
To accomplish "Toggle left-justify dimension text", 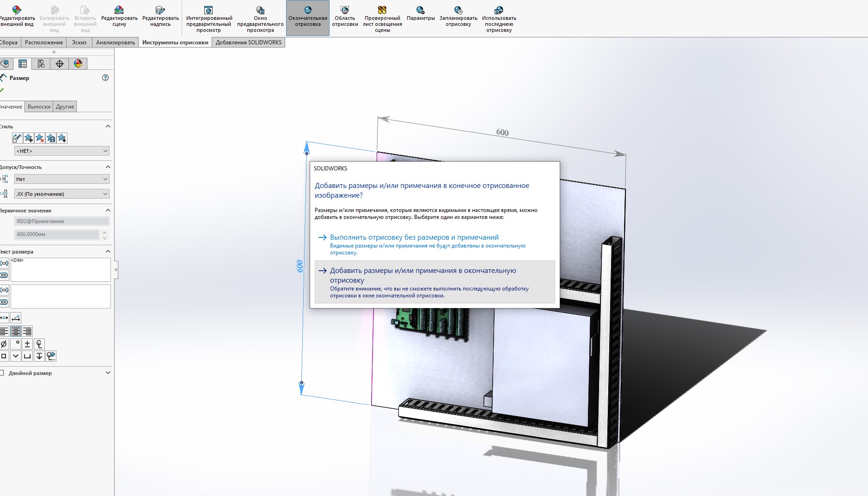I will pos(4,331).
